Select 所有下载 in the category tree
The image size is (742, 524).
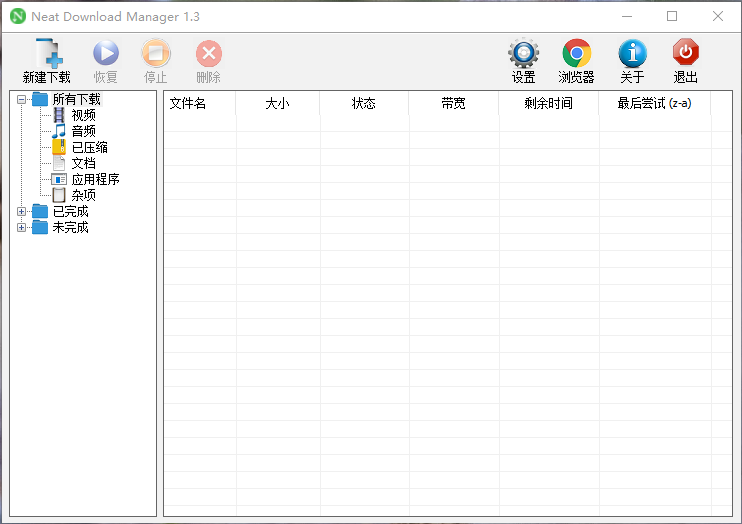[x=77, y=99]
